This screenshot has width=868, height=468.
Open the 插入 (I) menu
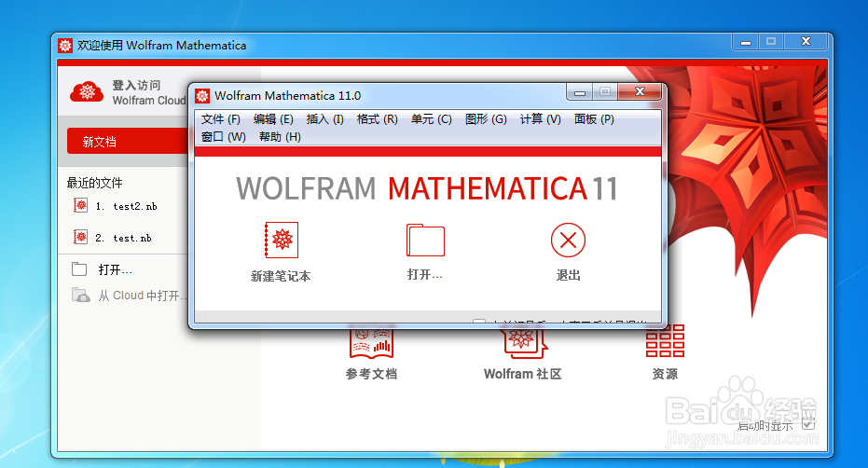coord(325,119)
